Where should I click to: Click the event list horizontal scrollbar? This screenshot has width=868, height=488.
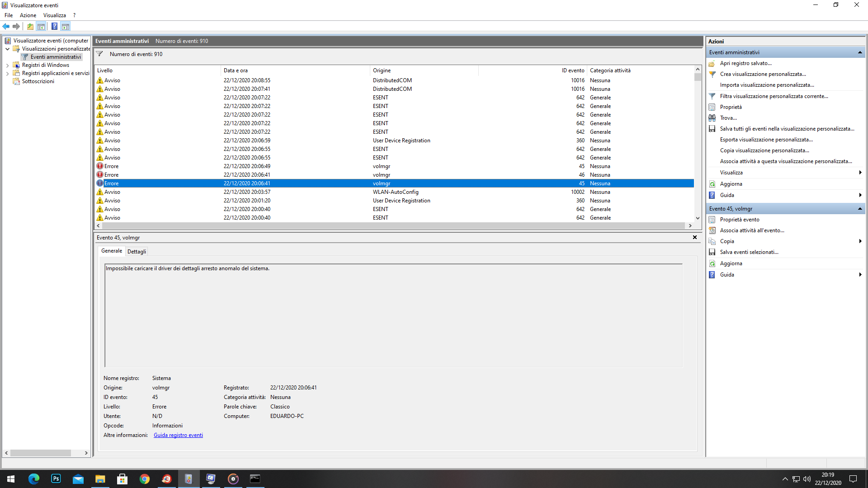coord(393,225)
